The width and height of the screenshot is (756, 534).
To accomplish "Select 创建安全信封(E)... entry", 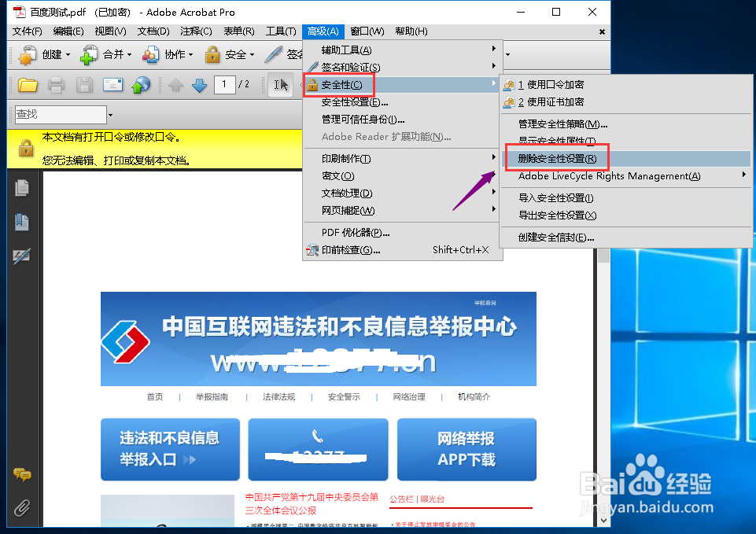I will (x=626, y=238).
